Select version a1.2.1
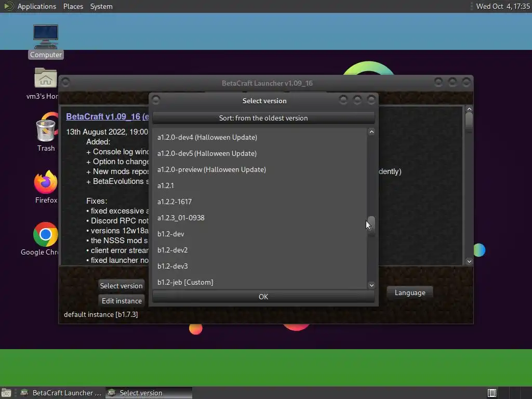Viewport: 532px width, 399px height. tap(260, 185)
